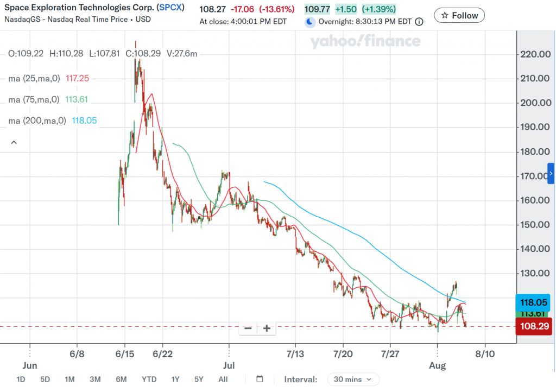Viewport: 556px width, 392px height.
Task: Click the Follow star button
Action: click(459, 15)
